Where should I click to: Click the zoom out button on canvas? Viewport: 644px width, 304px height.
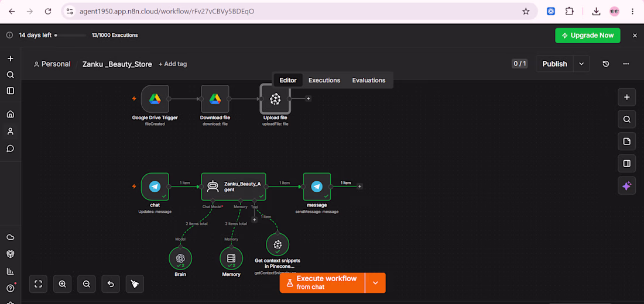click(x=87, y=284)
